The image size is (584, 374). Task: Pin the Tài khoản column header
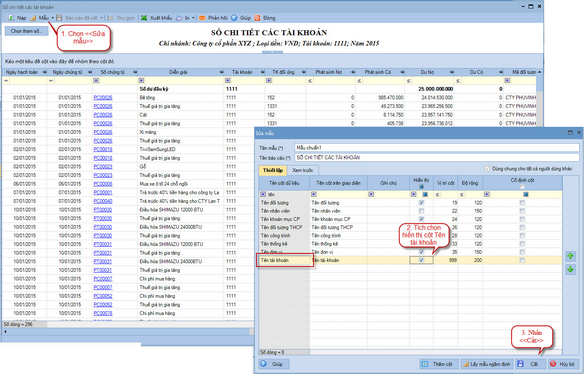(x=263, y=72)
